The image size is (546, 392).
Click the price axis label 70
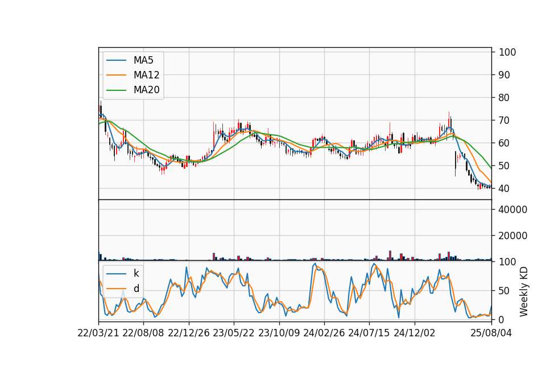504,120
